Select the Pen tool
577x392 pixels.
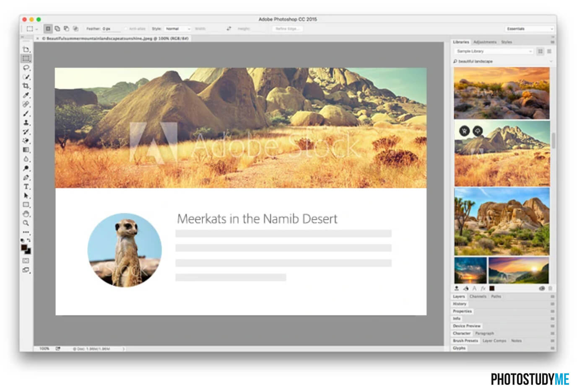click(26, 178)
